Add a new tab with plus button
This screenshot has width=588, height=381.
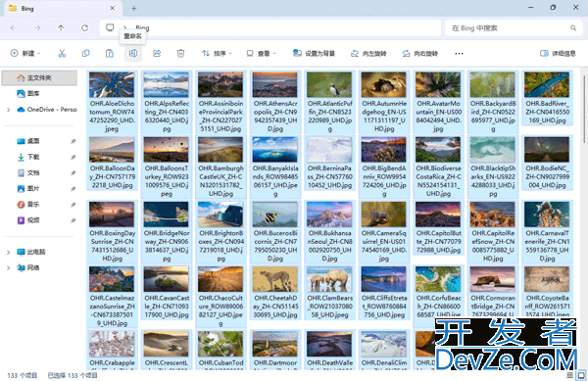coord(134,8)
